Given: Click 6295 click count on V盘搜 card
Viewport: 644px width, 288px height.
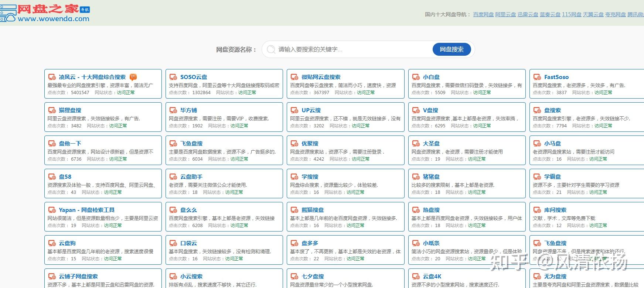Looking at the screenshot, I should pyautogui.click(x=440, y=126).
